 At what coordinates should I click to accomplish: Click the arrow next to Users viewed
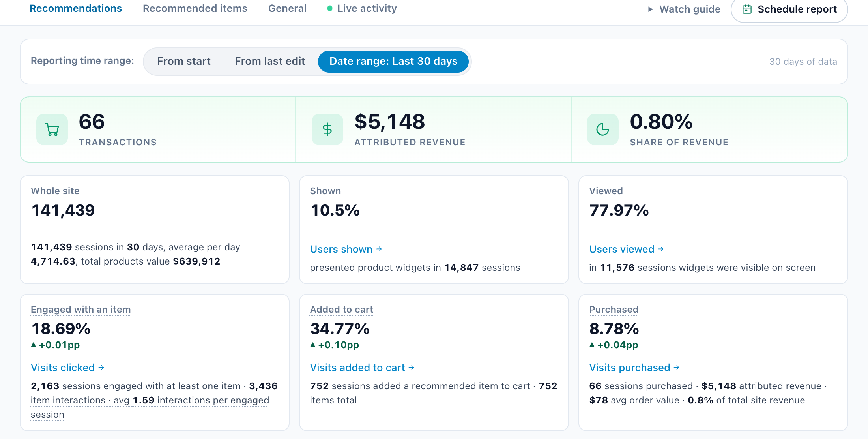(661, 249)
